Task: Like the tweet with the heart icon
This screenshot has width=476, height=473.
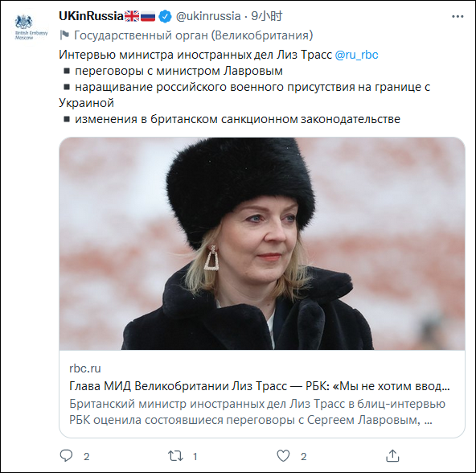Action: tap(283, 455)
